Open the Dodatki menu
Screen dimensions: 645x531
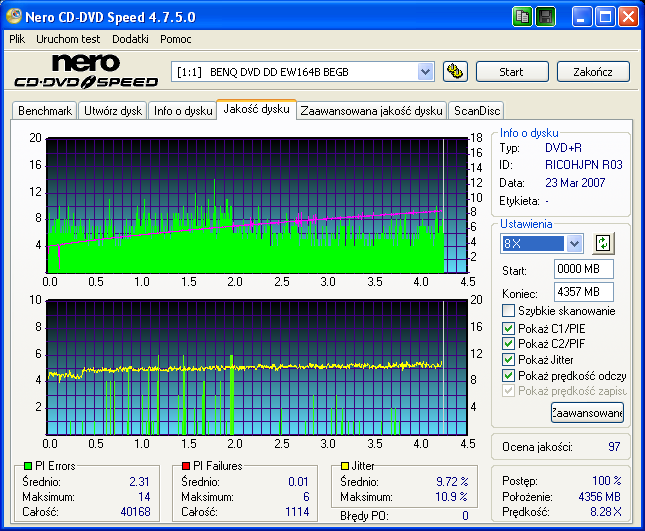click(130, 39)
